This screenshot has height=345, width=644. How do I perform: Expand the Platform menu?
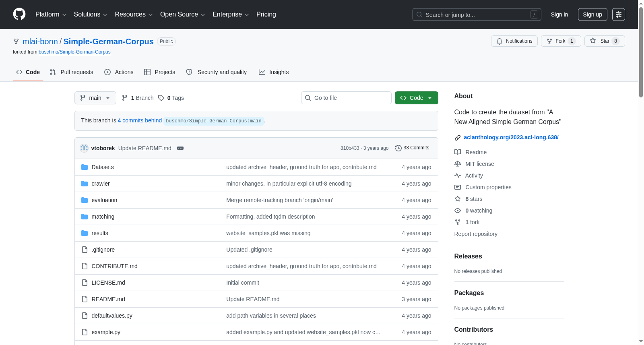(51, 14)
